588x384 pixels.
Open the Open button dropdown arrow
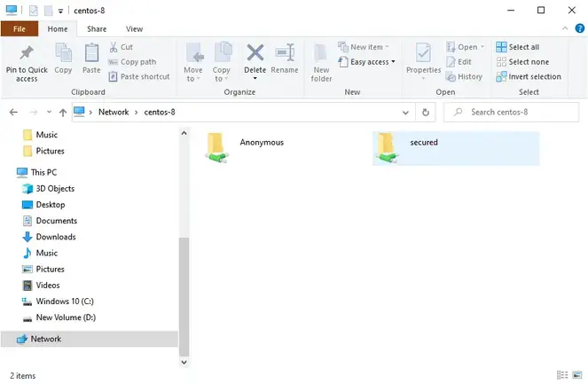pos(482,47)
